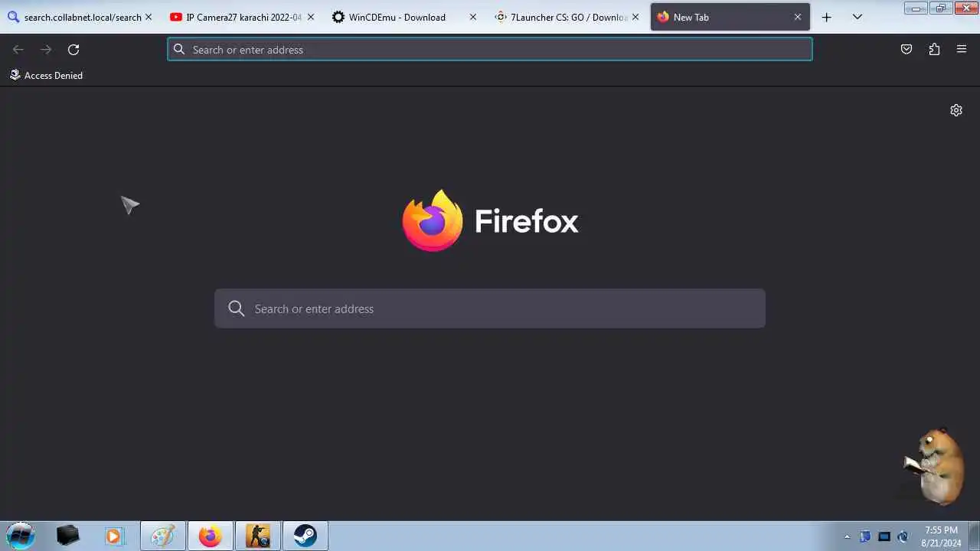The width and height of the screenshot is (980, 551).
Task: Click the center page search box
Action: coord(490,308)
